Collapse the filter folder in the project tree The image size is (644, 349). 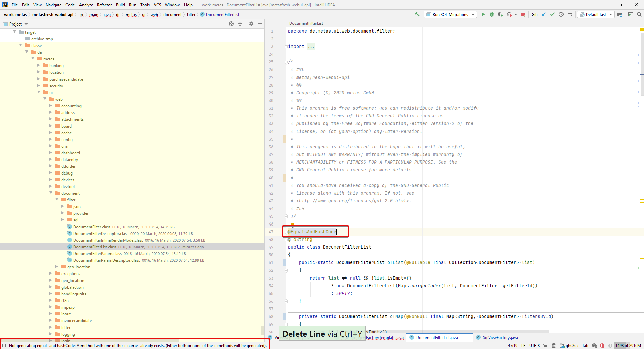pos(57,200)
